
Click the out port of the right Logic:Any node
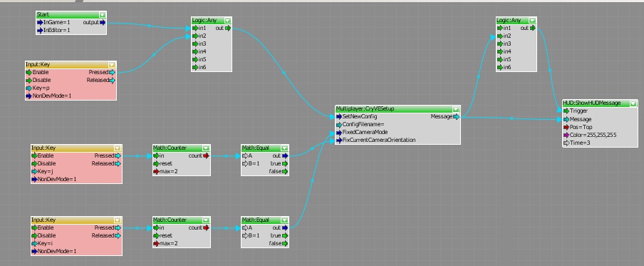tap(533, 29)
